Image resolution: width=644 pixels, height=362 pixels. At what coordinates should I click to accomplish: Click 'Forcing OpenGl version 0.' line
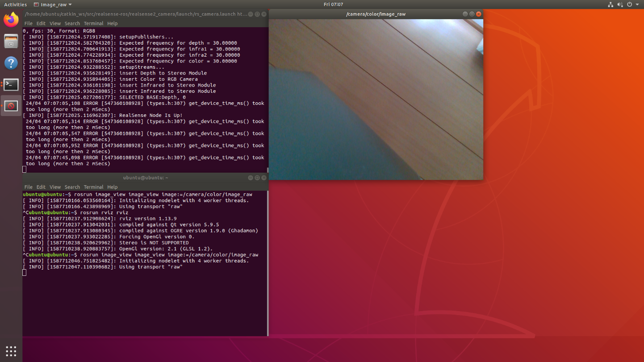click(109, 237)
